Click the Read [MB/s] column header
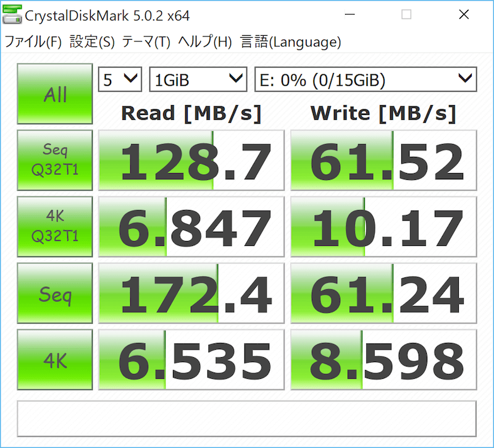The height and width of the screenshot is (448, 494). click(191, 113)
